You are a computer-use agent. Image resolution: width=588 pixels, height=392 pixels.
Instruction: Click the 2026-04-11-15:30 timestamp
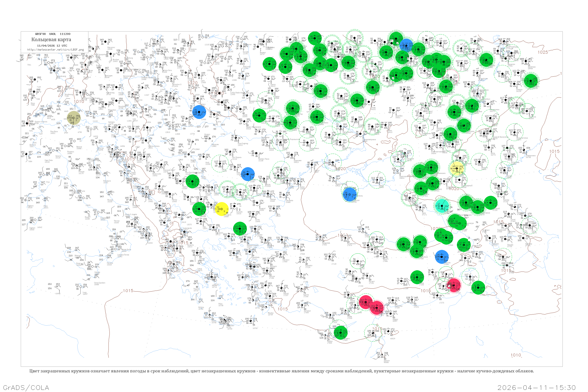537,387
